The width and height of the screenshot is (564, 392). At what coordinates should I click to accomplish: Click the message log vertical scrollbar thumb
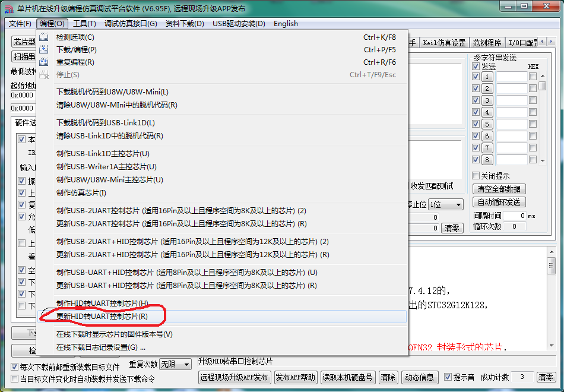(x=552, y=266)
